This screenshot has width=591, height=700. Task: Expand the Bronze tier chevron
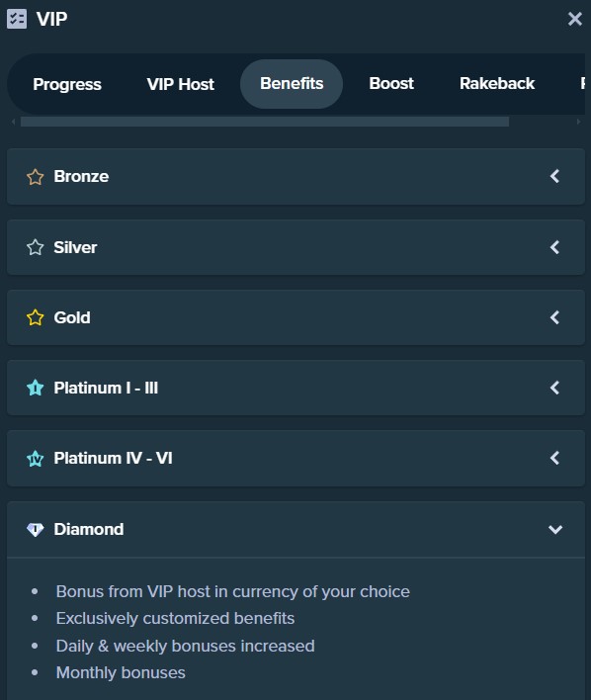554,176
